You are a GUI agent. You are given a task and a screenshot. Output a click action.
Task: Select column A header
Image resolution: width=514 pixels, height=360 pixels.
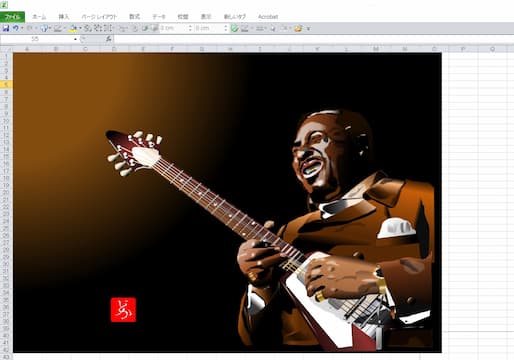(x=27, y=49)
